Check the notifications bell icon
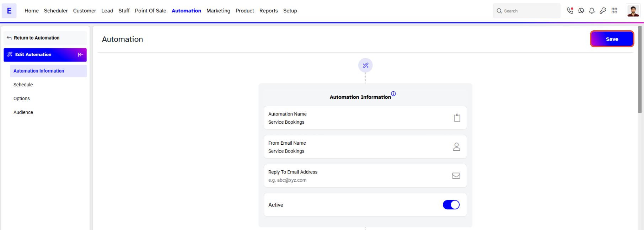The image size is (644, 230). pos(592,11)
